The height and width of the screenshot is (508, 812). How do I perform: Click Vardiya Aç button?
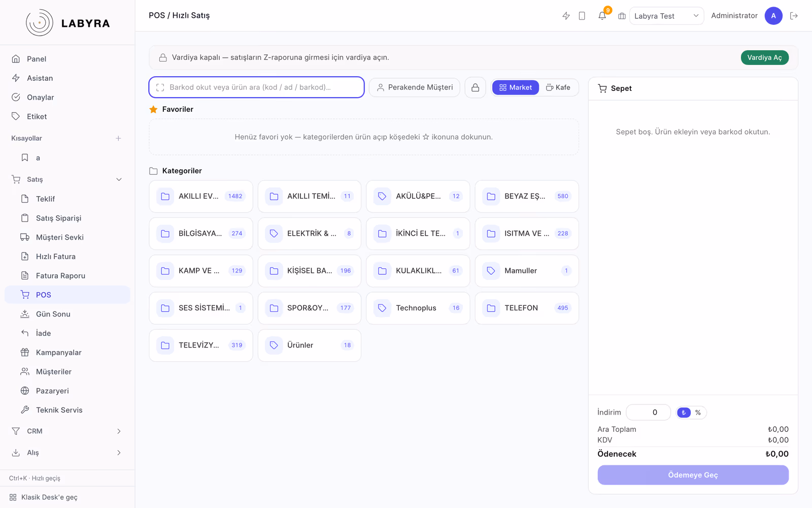click(x=765, y=57)
